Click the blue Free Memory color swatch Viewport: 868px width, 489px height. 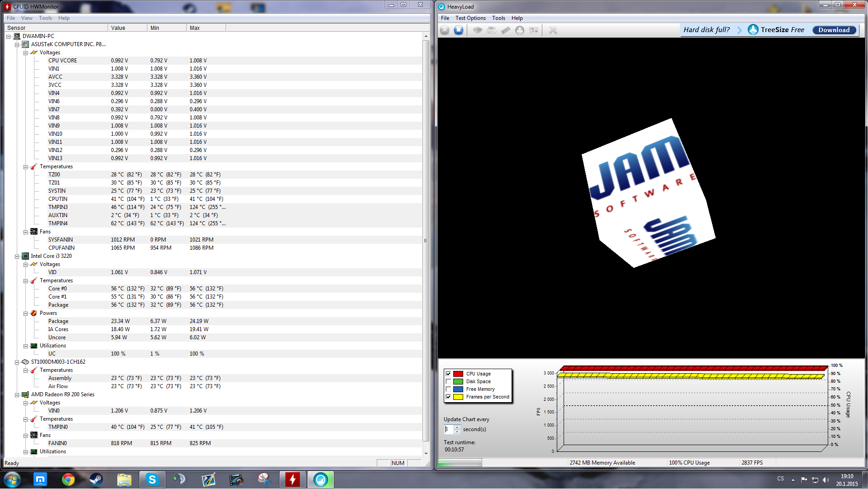[458, 389]
